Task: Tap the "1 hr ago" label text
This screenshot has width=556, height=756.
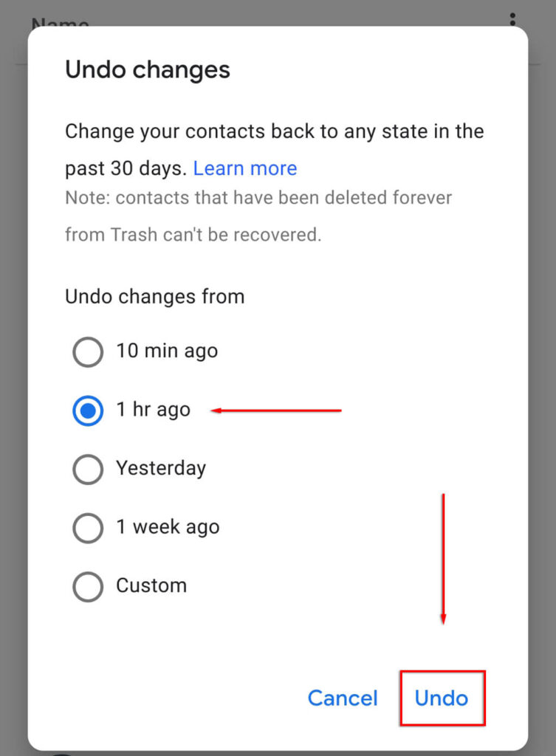Action: point(153,410)
